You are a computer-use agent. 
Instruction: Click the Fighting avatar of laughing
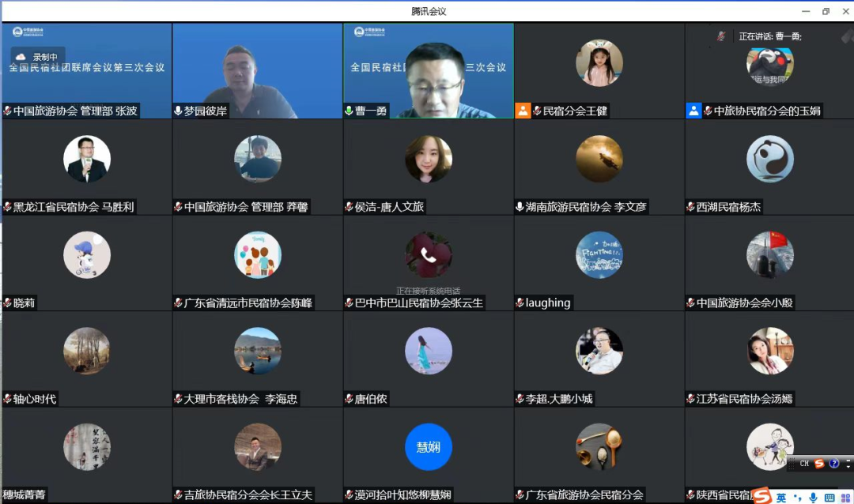pos(599,254)
